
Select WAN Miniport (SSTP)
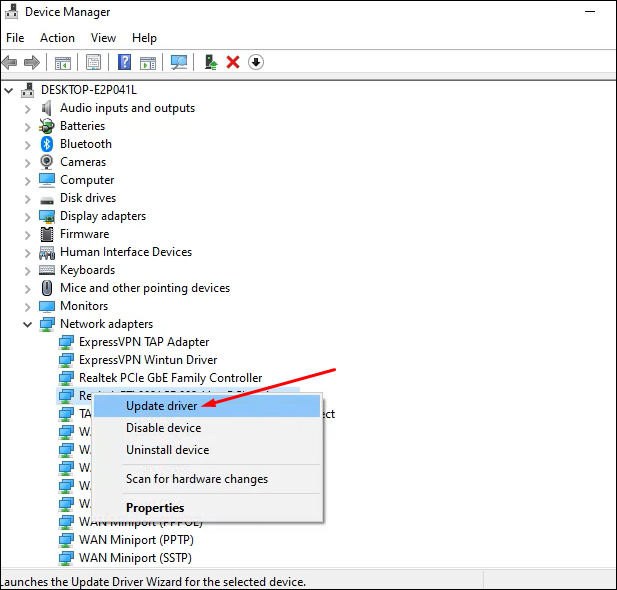[x=135, y=558]
